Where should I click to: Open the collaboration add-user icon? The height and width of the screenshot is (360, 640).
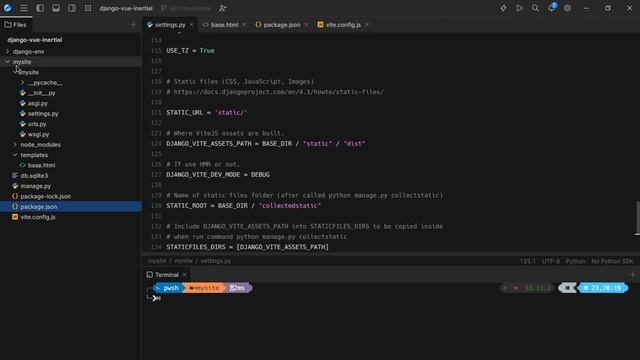pos(222,8)
